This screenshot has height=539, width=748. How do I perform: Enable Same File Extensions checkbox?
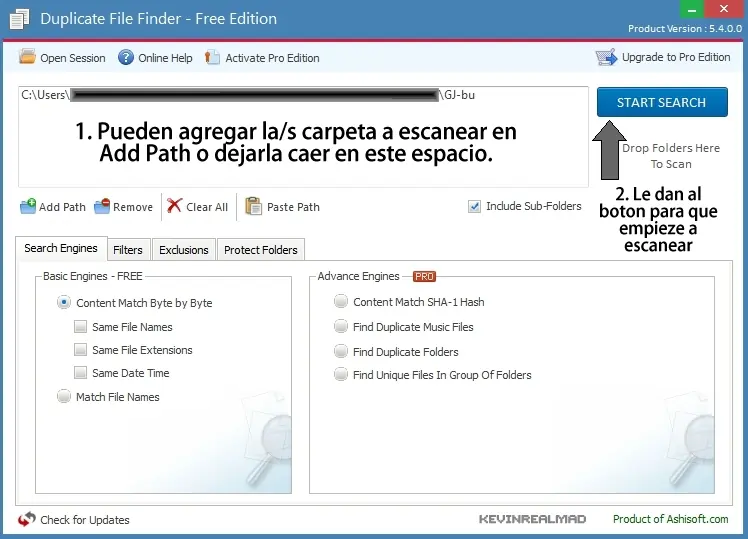tap(81, 350)
